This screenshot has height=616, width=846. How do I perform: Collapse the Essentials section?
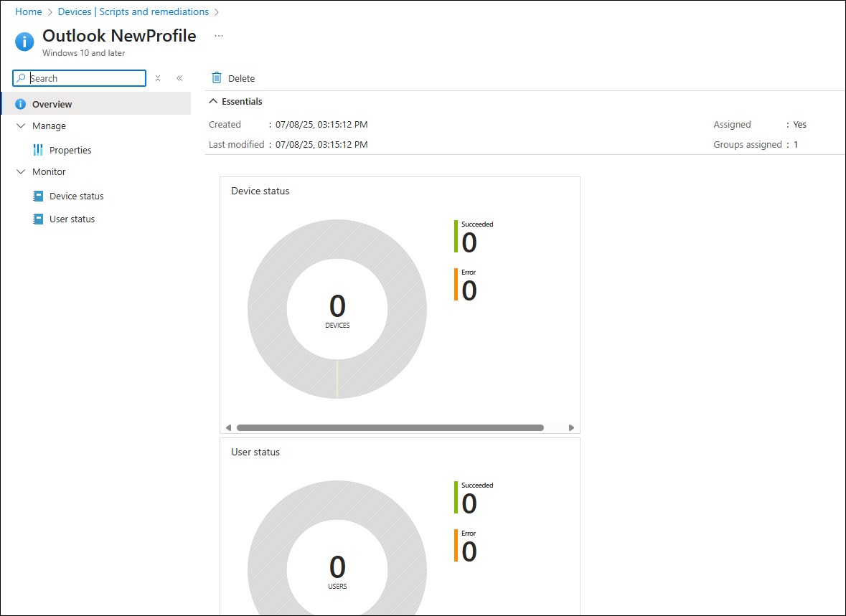click(213, 102)
